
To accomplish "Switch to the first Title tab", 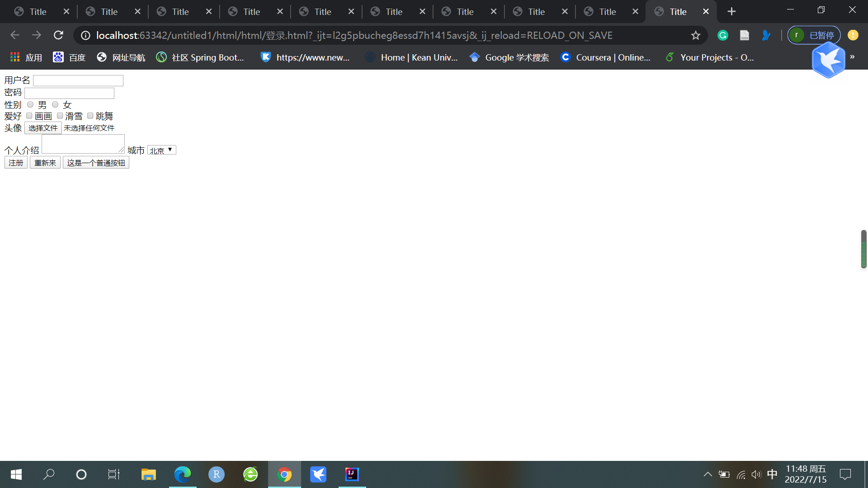I will 38,12.
